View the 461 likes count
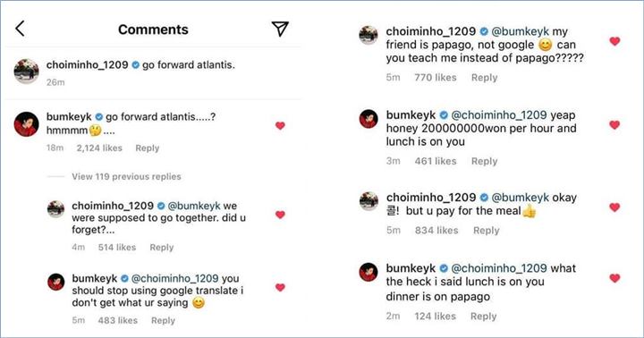This screenshot has width=644, height=338. pyautogui.click(x=436, y=162)
